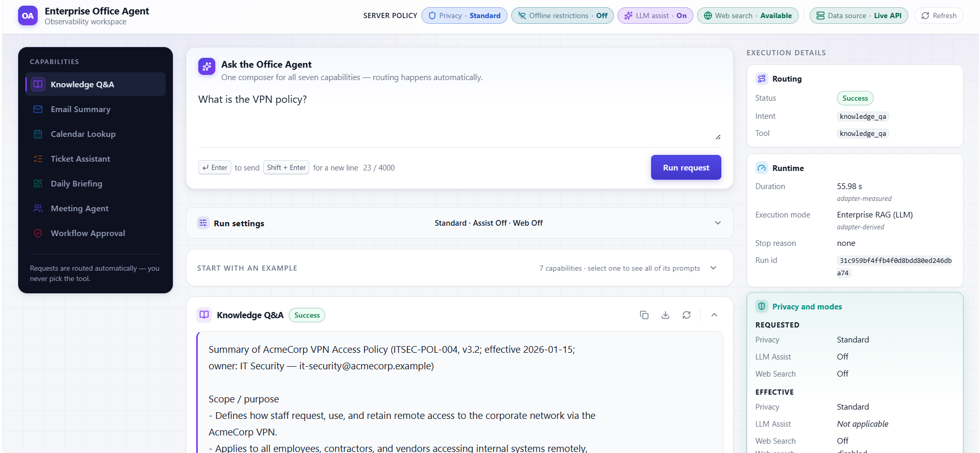This screenshot has height=453, width=980.
Task: Click the resize handle of the prompt box
Action: (x=718, y=137)
